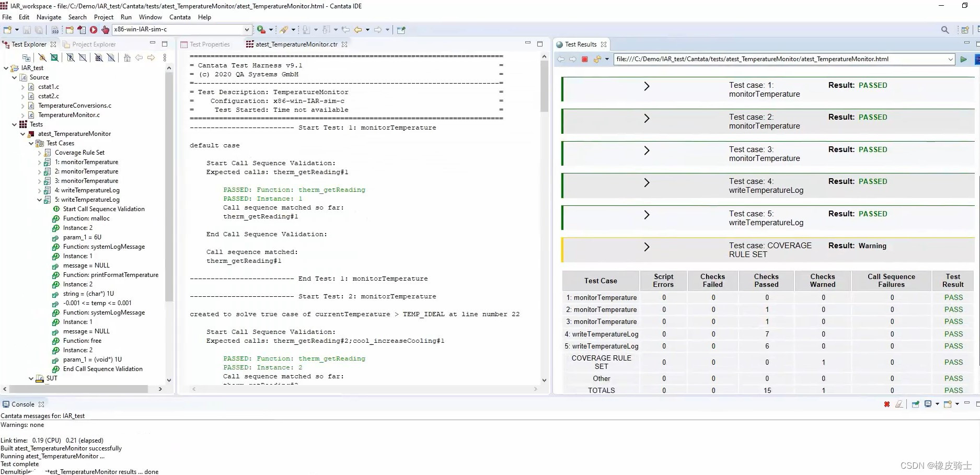Click the green Run launch icon
The width and height of the screenshot is (980, 475).
261,30
